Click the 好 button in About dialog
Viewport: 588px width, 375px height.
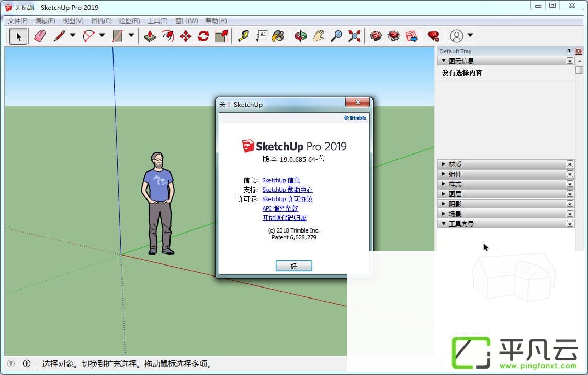pos(293,266)
